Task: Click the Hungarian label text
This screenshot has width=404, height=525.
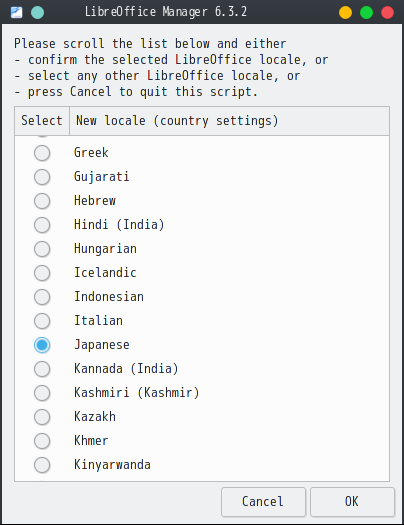Action: pos(105,249)
